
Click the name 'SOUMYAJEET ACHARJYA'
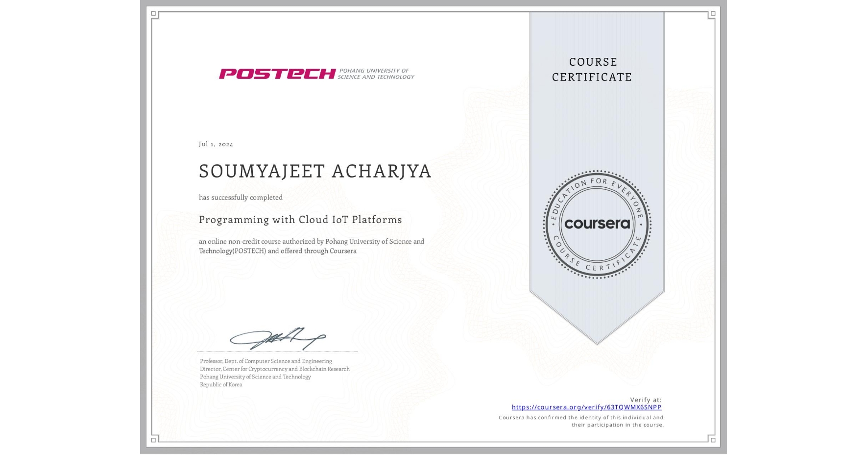point(315,172)
